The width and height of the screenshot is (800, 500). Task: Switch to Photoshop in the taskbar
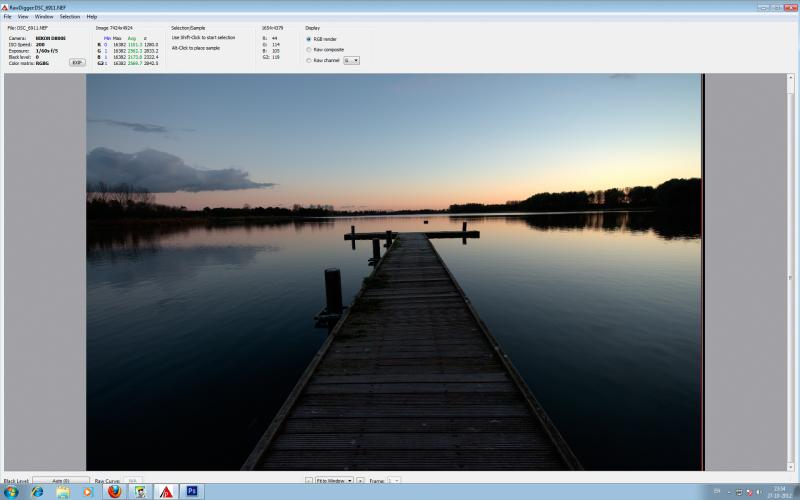point(192,491)
